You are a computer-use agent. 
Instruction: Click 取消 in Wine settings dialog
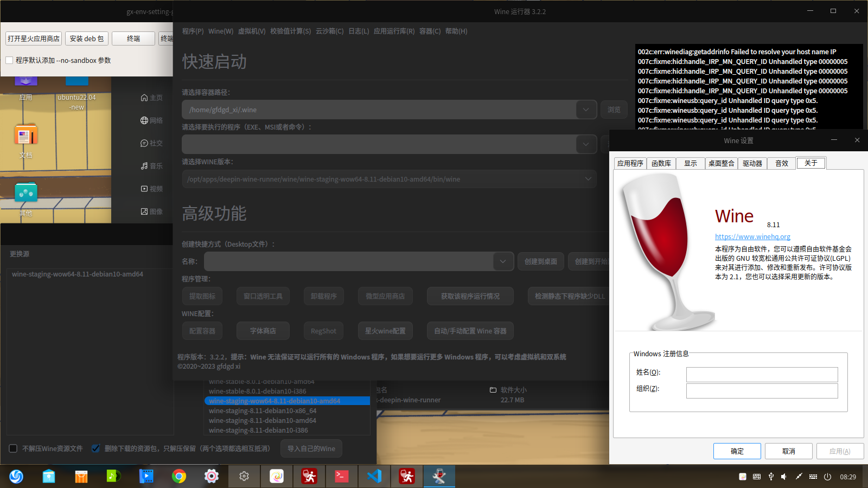(789, 451)
